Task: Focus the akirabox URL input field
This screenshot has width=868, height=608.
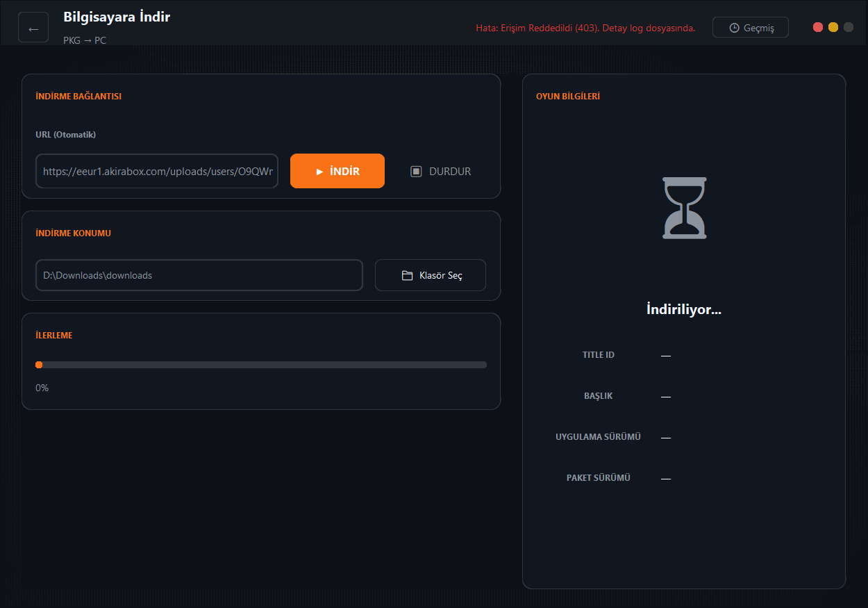Action: [157, 171]
